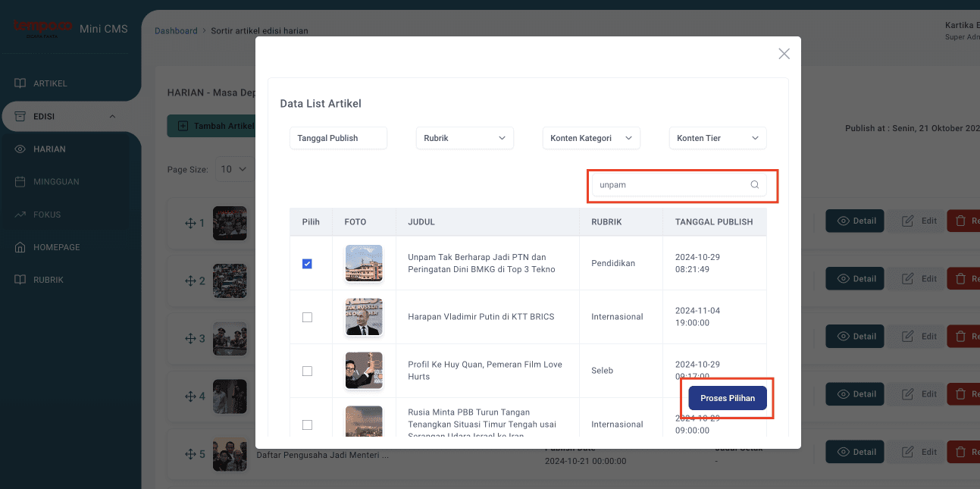Click the drag handle icon for row 1
Screen dimensions: 980x489
coord(190,224)
